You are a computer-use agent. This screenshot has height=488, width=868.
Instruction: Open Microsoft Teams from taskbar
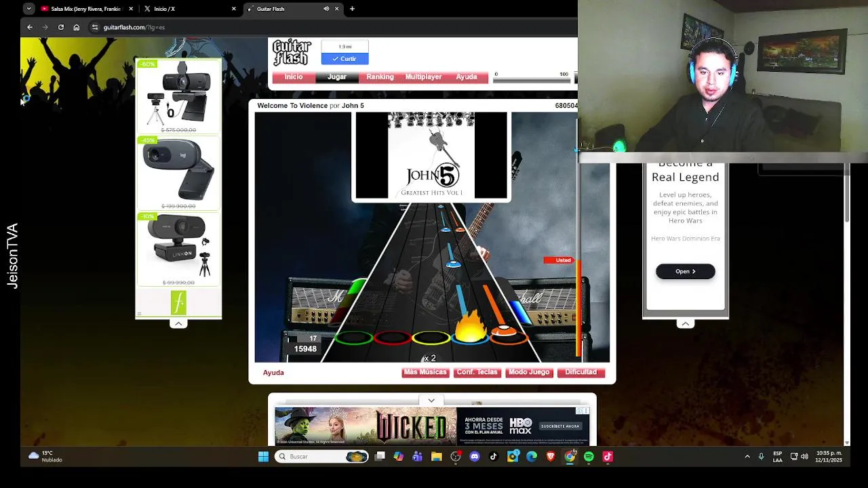[417, 457]
